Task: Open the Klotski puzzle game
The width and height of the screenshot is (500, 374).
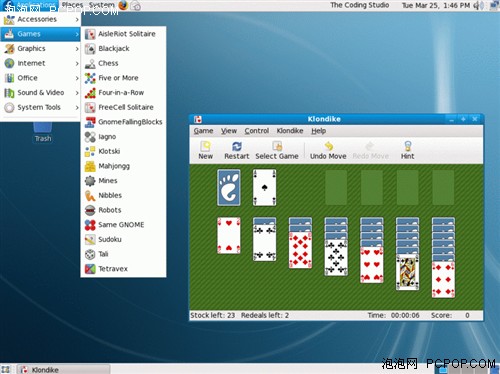Action: 123,151
